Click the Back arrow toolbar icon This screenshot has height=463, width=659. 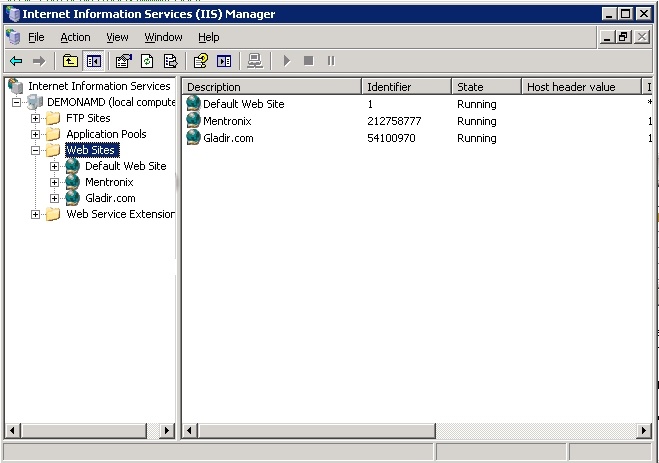click(x=16, y=61)
